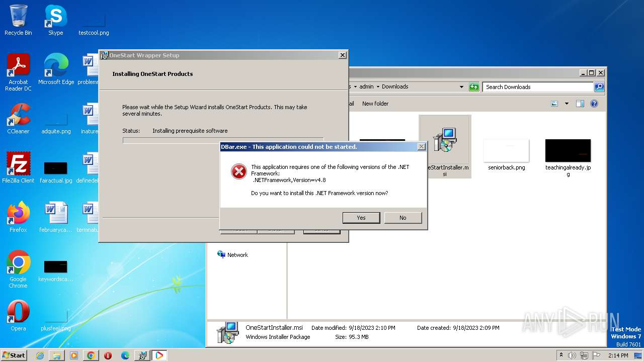Open the network tray icon

click(x=585, y=355)
